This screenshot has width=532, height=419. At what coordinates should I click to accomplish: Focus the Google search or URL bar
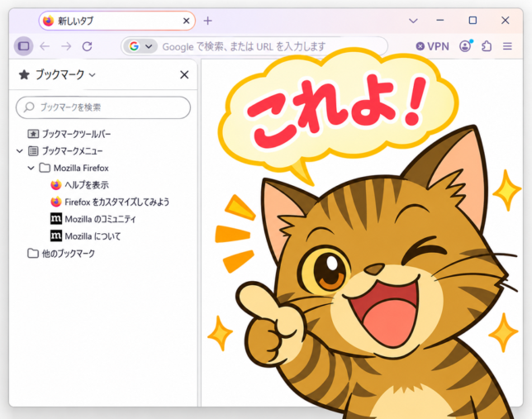(254, 46)
